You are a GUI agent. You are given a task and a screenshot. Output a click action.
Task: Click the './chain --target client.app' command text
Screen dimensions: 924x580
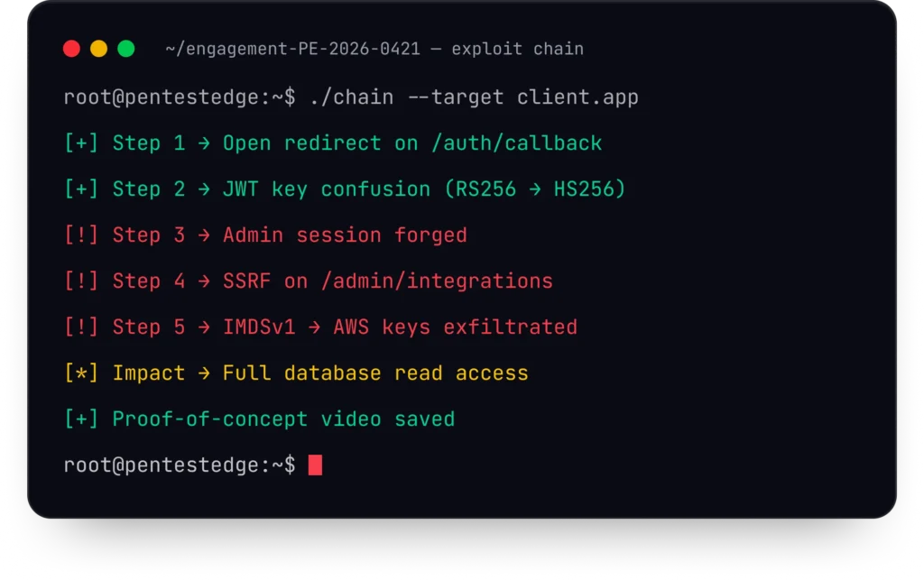[474, 97]
